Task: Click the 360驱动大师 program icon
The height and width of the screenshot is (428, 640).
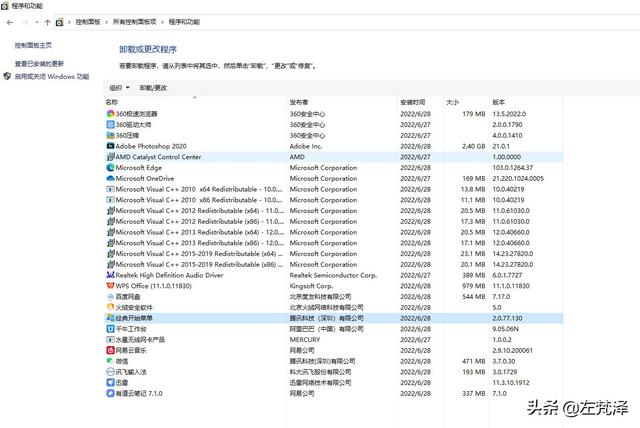Action: [110, 124]
